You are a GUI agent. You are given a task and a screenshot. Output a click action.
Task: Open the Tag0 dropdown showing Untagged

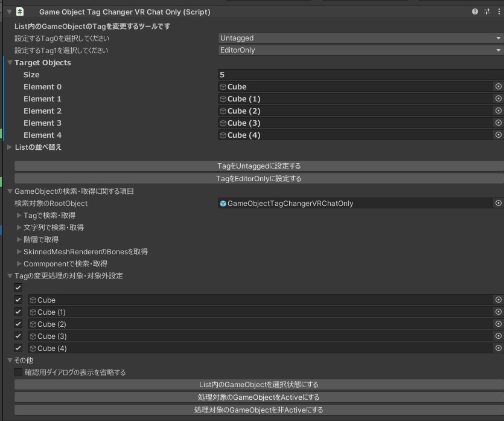click(x=360, y=38)
